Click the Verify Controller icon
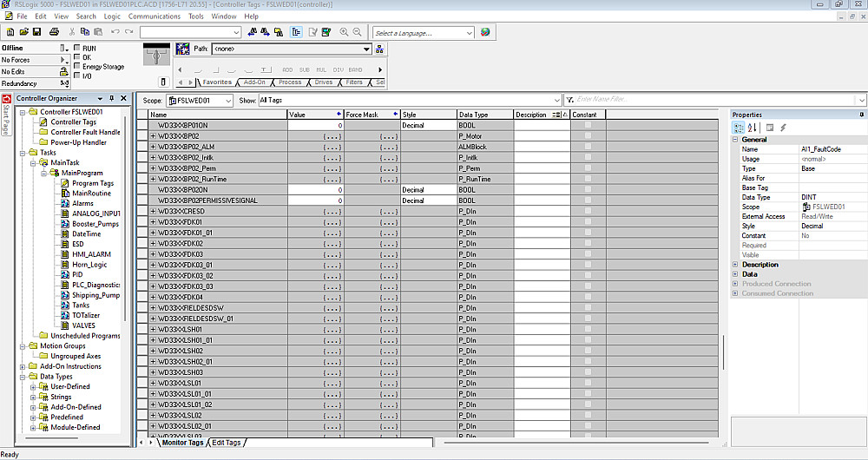Image resolution: width=868 pixels, height=460 pixels. (326, 32)
